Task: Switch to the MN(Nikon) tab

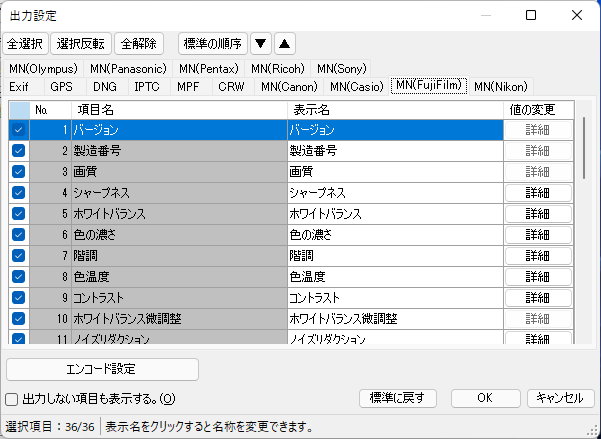Action: click(x=500, y=87)
